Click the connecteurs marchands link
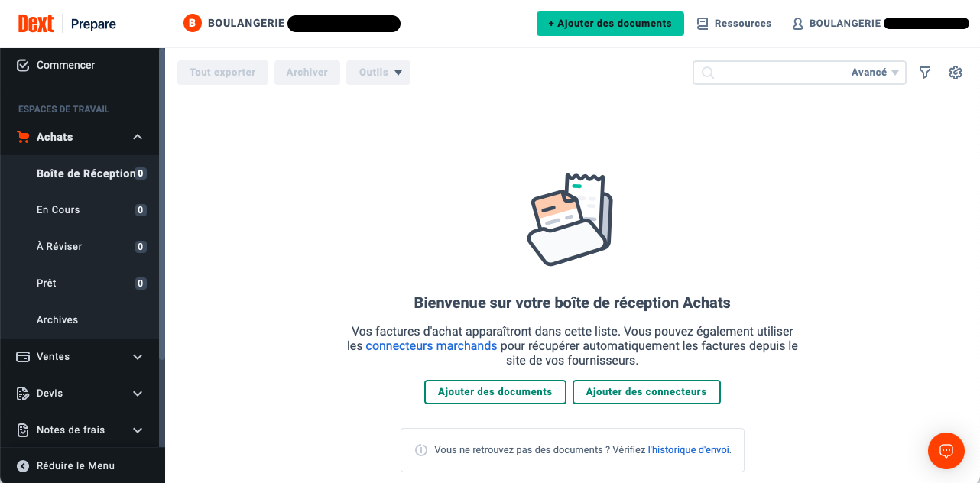This screenshot has width=980, height=483. [431, 346]
